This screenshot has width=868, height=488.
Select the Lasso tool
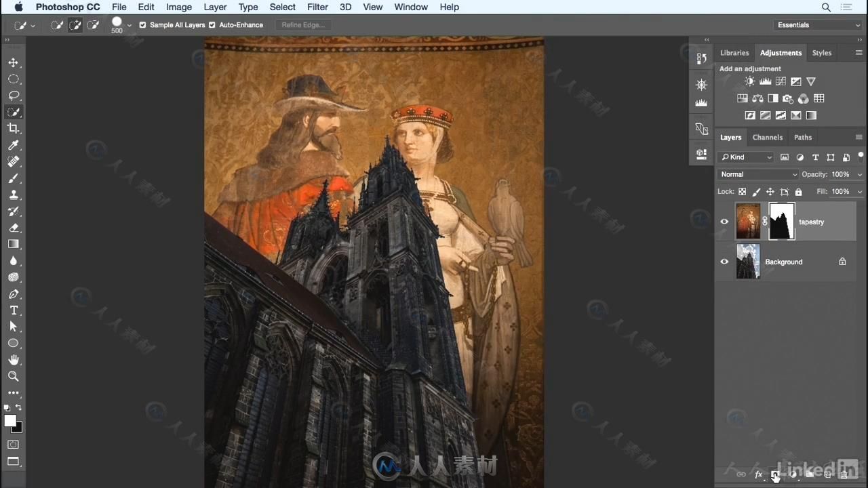(x=13, y=96)
